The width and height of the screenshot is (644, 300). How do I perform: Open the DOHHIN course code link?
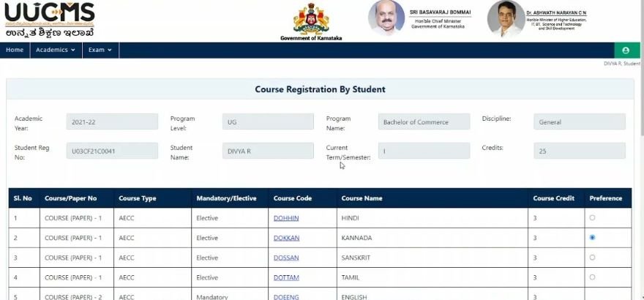tap(286, 218)
